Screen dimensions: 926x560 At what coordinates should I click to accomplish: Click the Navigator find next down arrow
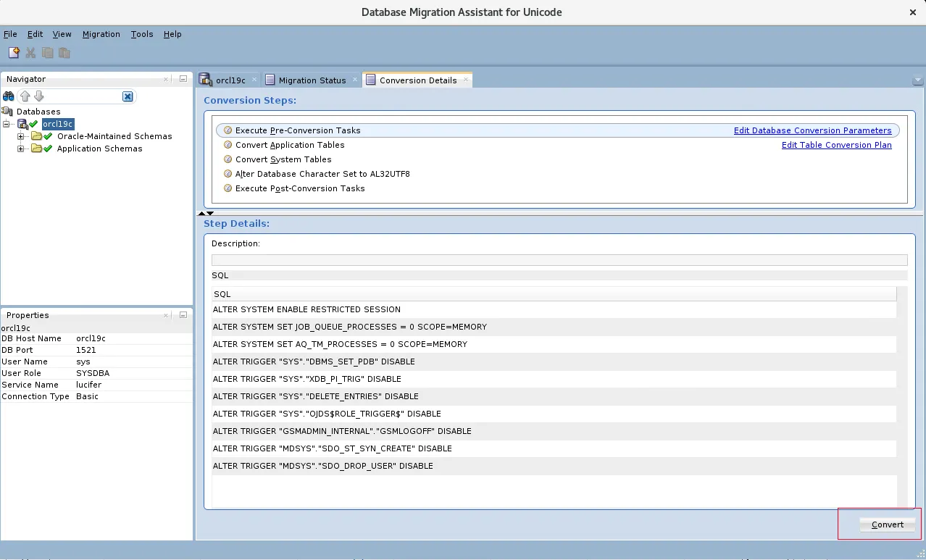point(39,96)
